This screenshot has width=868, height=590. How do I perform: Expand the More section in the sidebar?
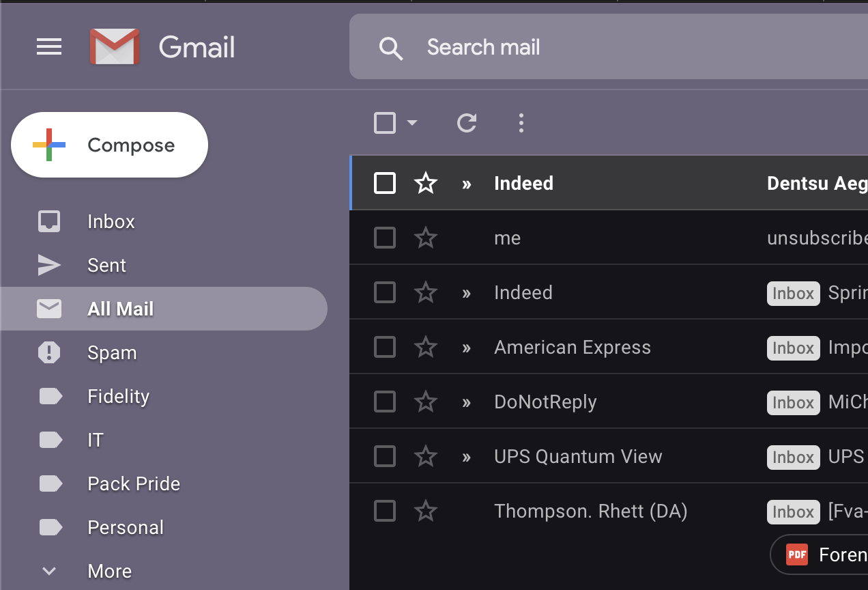[x=48, y=571]
